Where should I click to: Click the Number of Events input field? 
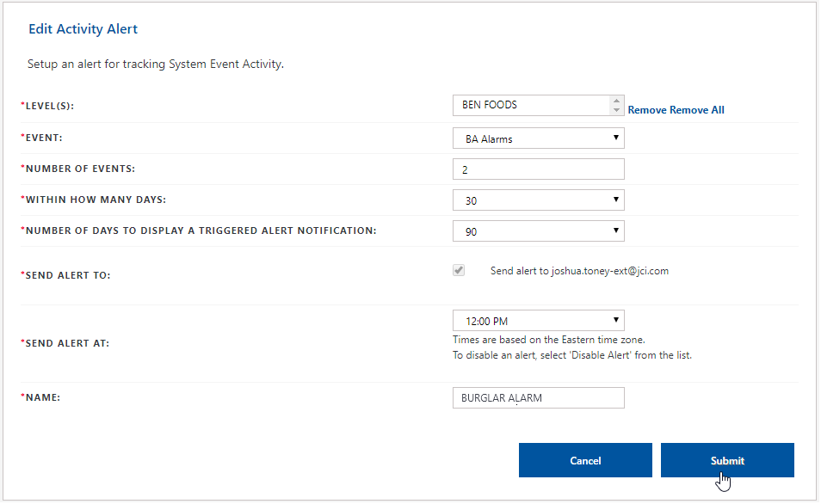tap(538, 169)
